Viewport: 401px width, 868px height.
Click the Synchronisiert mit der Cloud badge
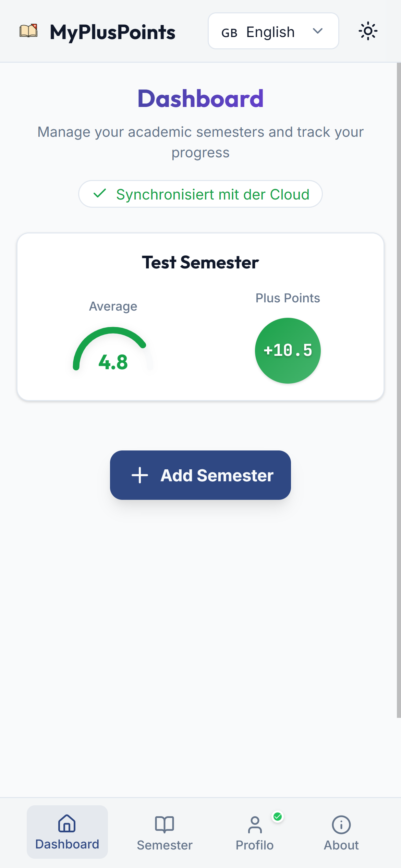pyautogui.click(x=200, y=194)
